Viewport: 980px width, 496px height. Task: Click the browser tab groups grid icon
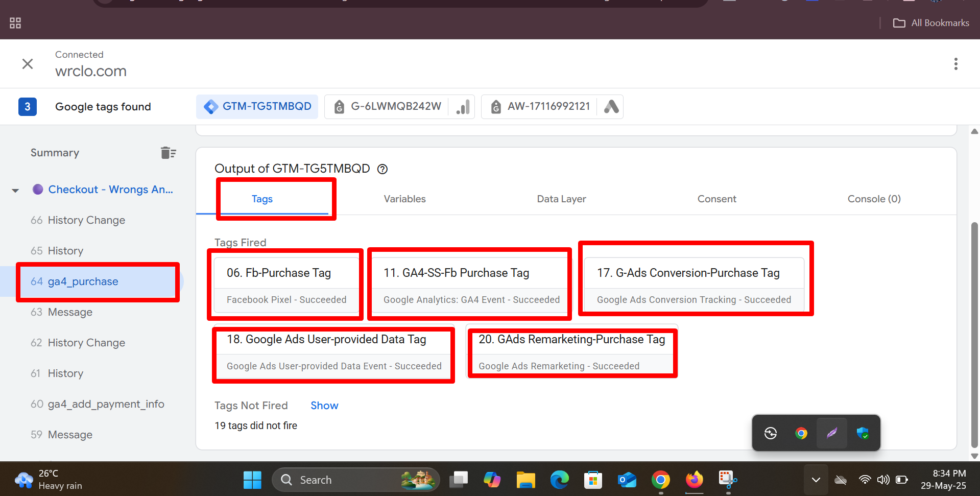coord(15,23)
